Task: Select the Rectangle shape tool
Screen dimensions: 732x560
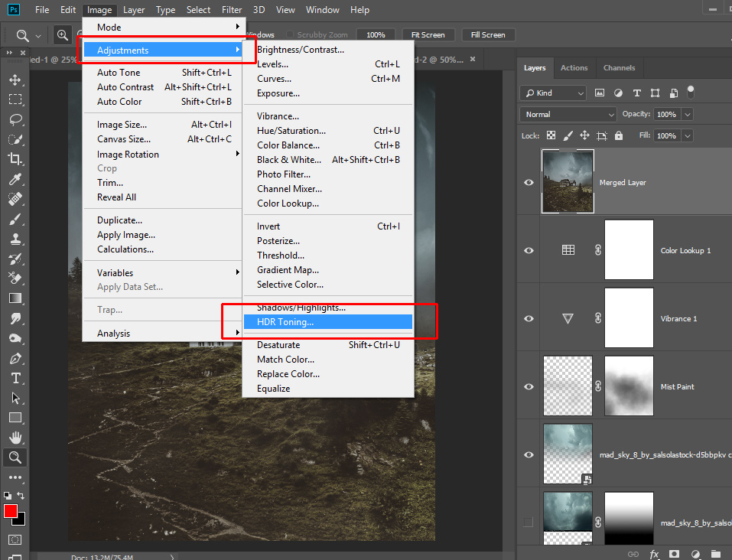Action: point(15,418)
